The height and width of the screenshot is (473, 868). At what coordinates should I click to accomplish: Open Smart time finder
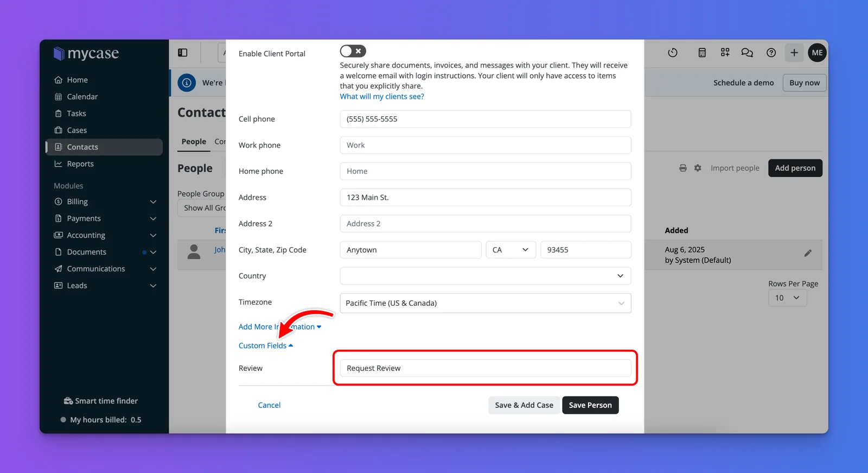point(101,401)
